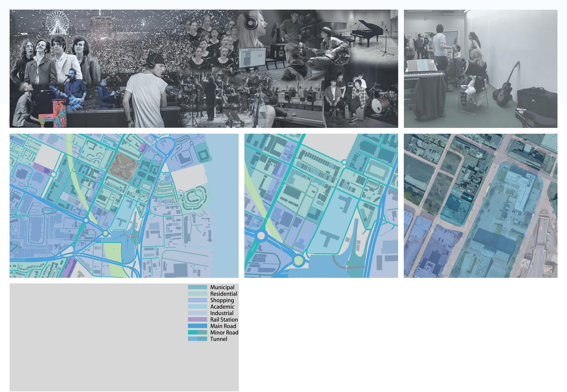567x392 pixels.
Task: Click the cyan double-headed arrow on aerial photo
Action: 462,195
